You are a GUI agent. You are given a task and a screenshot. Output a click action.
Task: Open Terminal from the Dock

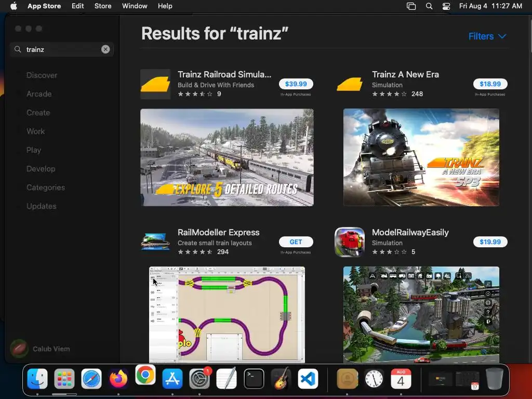pos(254,379)
